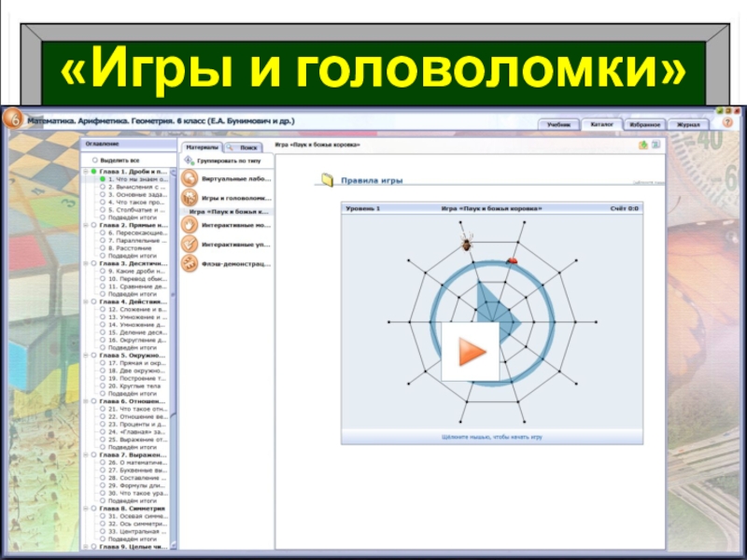The height and width of the screenshot is (560, 747).
Task: Open Игра «Паук и божья коровка» list item
Action: (228, 212)
